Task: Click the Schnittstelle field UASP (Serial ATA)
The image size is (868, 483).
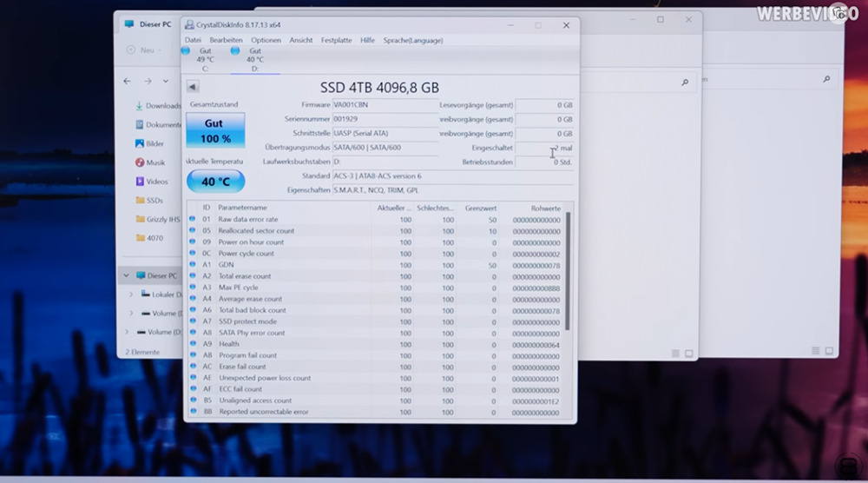Action: pyautogui.click(x=385, y=134)
